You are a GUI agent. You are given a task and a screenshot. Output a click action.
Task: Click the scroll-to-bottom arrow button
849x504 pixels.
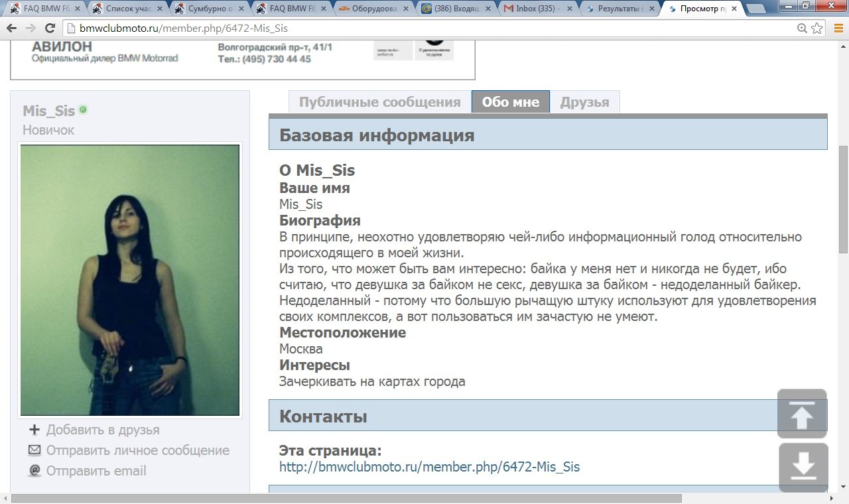(802, 468)
